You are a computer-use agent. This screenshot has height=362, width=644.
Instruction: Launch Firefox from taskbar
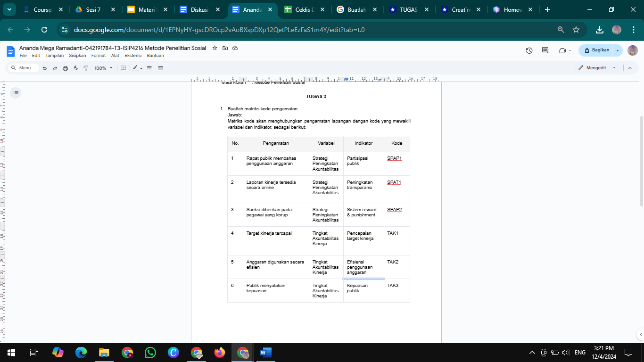click(x=220, y=352)
